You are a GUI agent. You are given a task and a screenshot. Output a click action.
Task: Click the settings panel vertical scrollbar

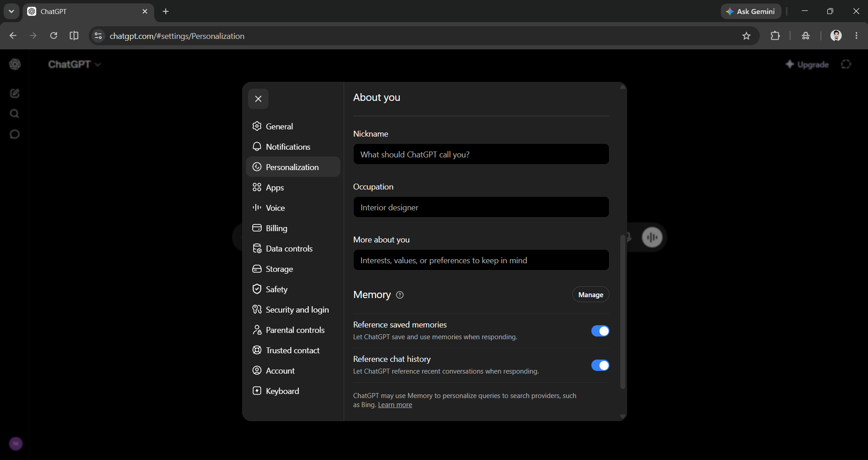(623, 311)
